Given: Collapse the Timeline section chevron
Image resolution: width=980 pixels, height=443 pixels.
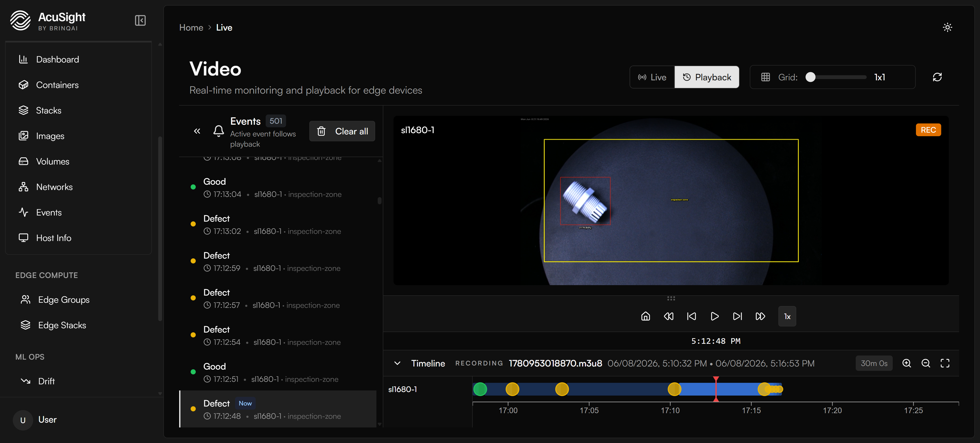Looking at the screenshot, I should pyautogui.click(x=397, y=363).
